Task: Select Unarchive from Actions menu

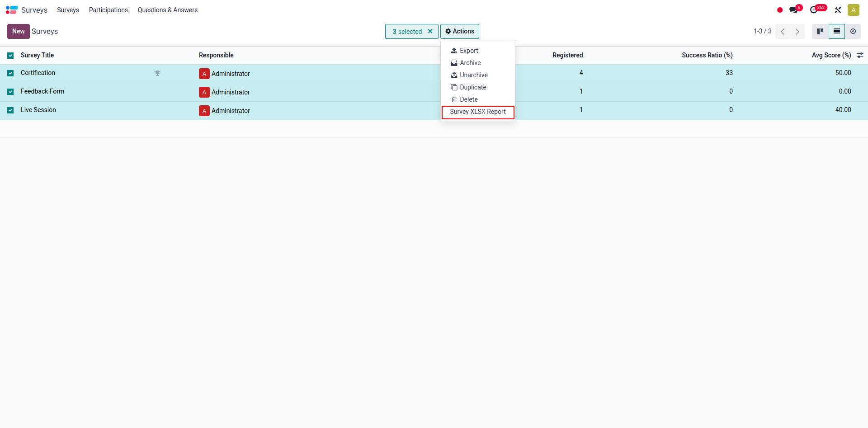Action: click(478, 75)
